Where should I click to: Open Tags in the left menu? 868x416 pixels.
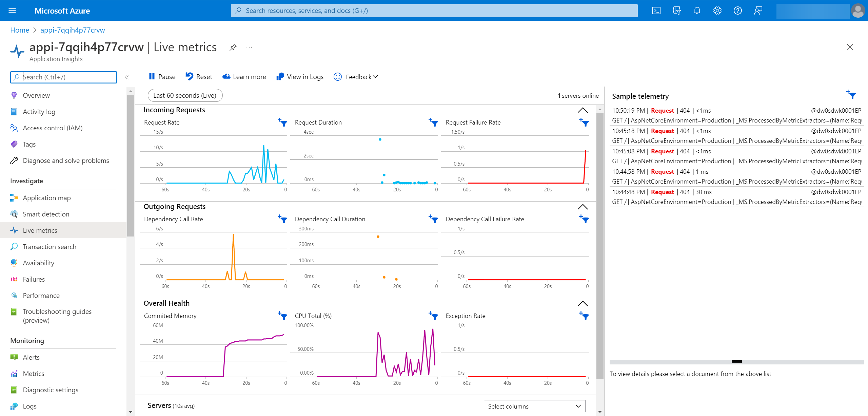(x=63, y=144)
